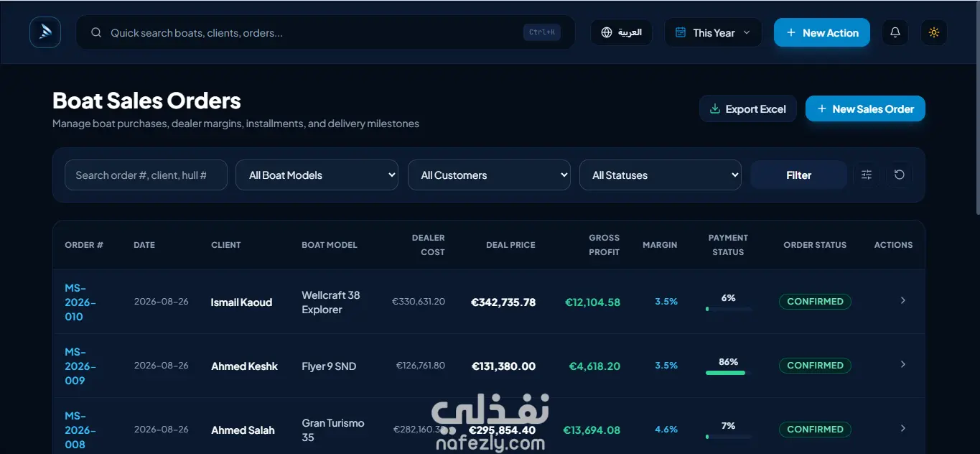Open order MS-2026-010 row arrow

tap(902, 301)
